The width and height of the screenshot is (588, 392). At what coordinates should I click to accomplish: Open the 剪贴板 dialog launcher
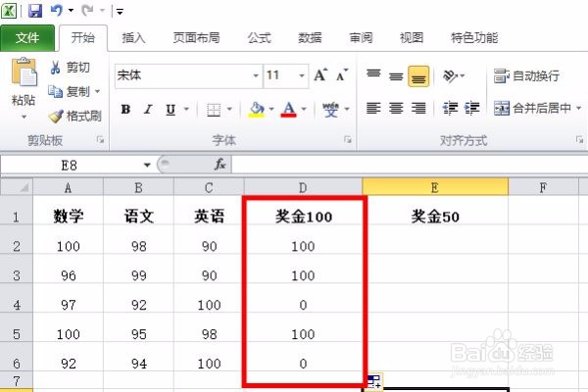(x=100, y=140)
